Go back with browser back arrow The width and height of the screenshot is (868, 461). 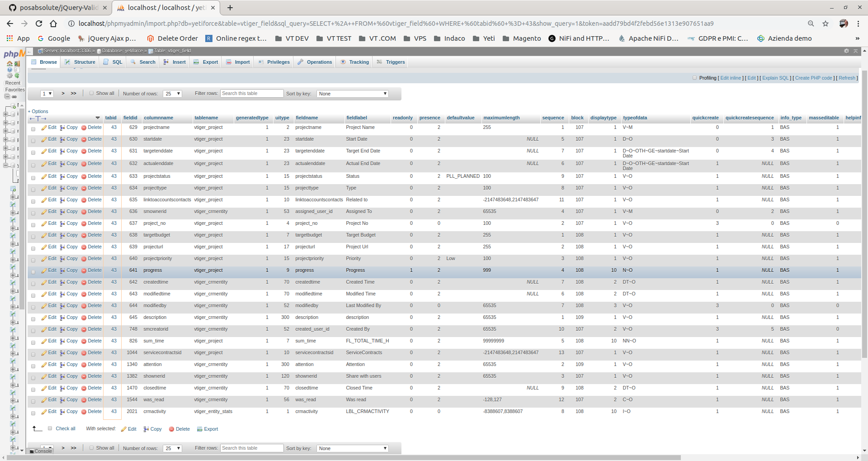10,24
